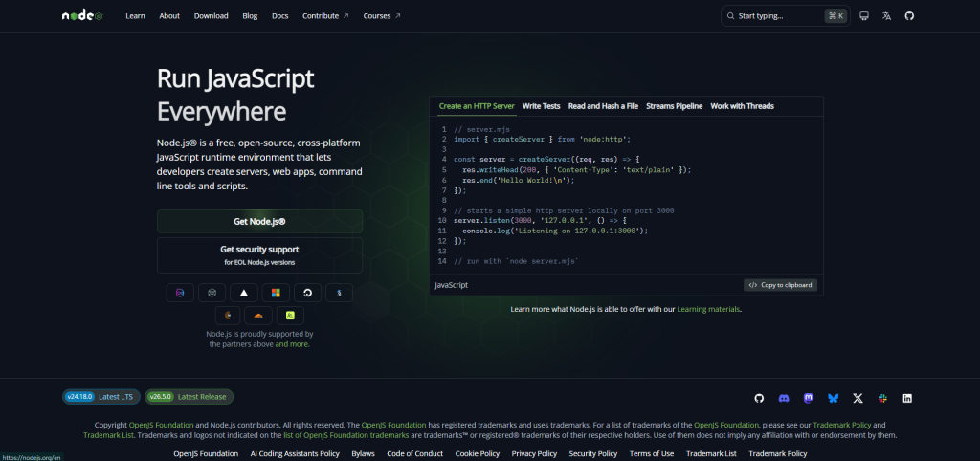Select the Create an HTTP Server tab
Viewport: 980px width, 461px height.
pyautogui.click(x=477, y=106)
